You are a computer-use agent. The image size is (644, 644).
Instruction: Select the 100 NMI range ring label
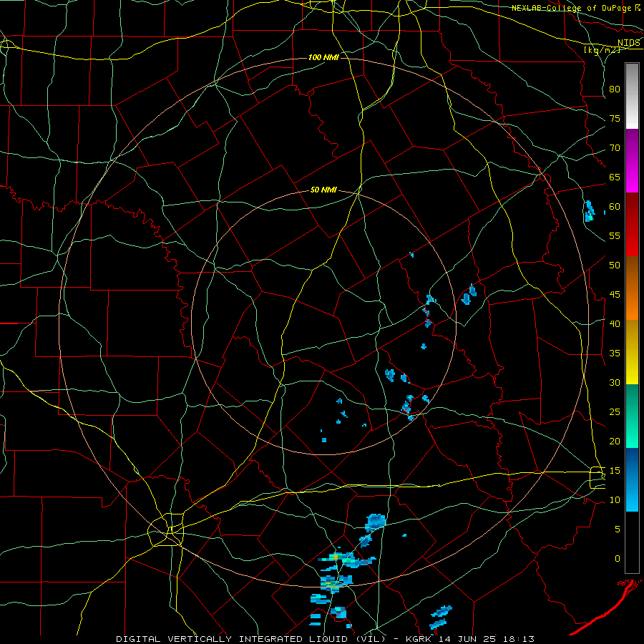[x=323, y=57]
